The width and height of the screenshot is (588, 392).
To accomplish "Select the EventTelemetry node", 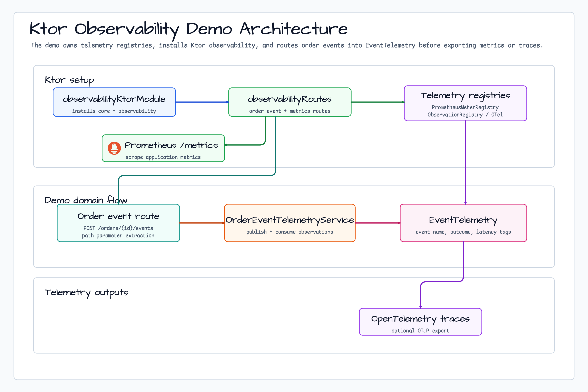I will [x=463, y=223].
